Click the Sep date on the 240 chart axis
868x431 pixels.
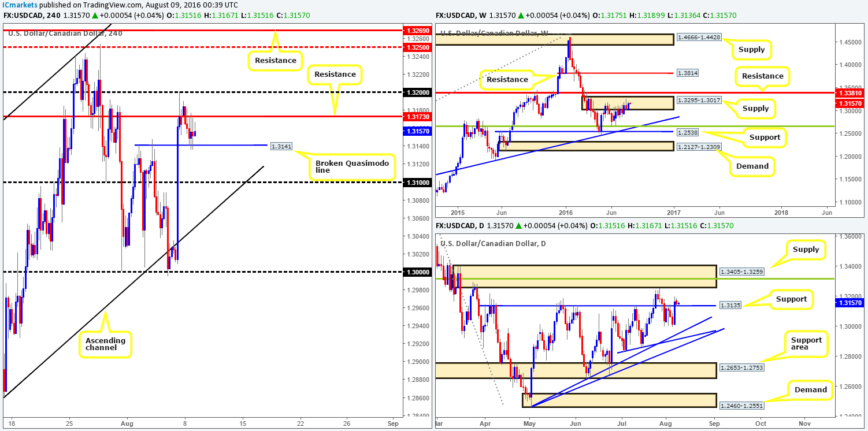coord(392,422)
